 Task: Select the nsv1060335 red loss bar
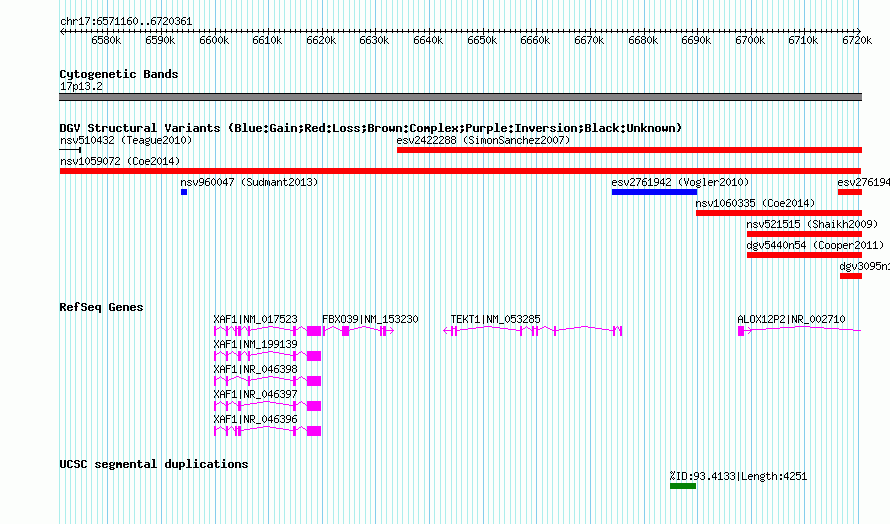click(x=779, y=213)
